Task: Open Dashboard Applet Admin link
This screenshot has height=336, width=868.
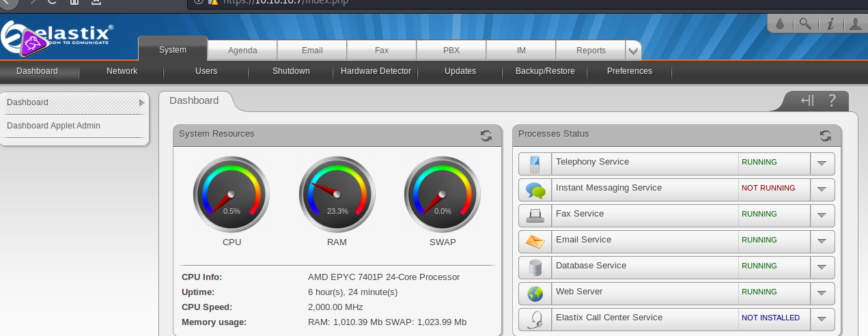Action: [54, 126]
